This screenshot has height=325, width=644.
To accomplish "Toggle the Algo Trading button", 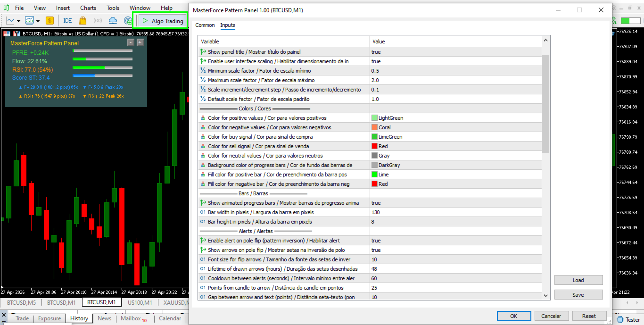I will [x=163, y=21].
